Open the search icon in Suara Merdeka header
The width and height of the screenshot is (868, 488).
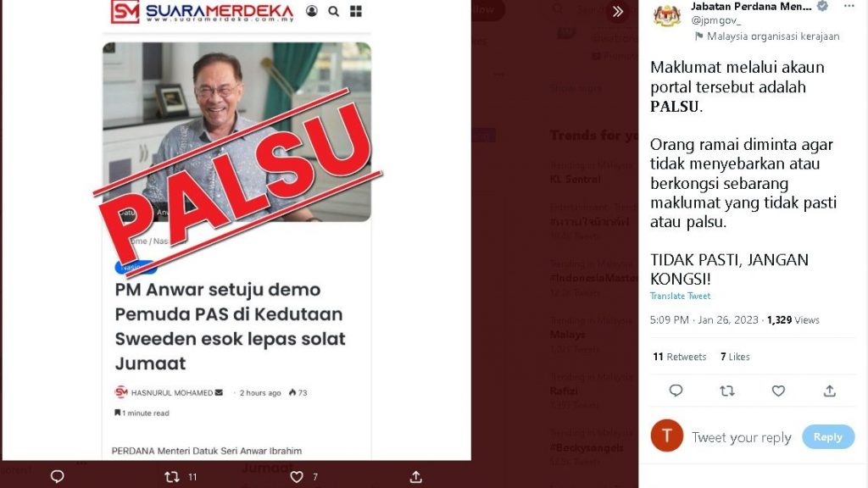[333, 11]
